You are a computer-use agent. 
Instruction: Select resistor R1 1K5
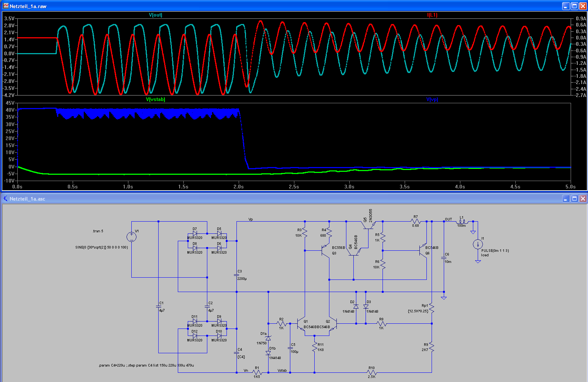click(x=257, y=372)
